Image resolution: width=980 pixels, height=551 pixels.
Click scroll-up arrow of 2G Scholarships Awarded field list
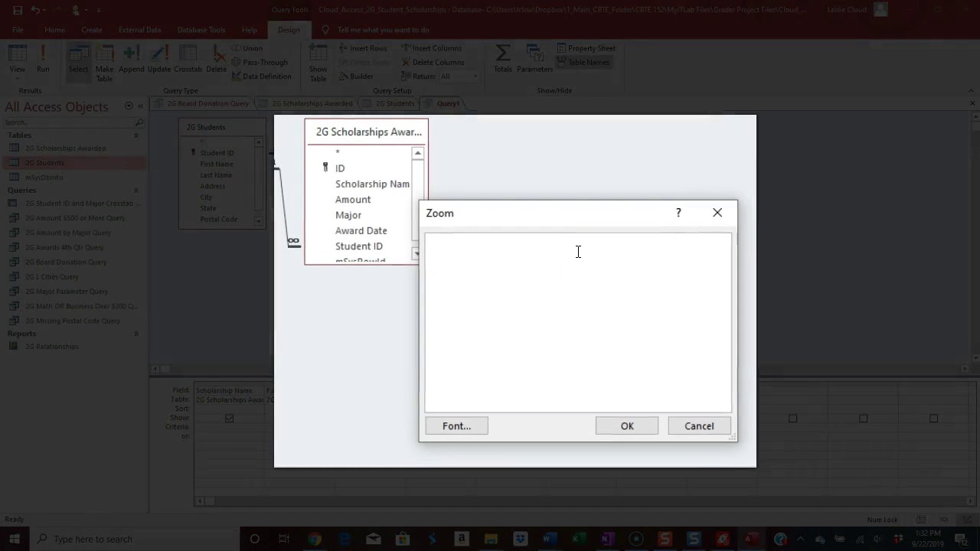(x=417, y=153)
